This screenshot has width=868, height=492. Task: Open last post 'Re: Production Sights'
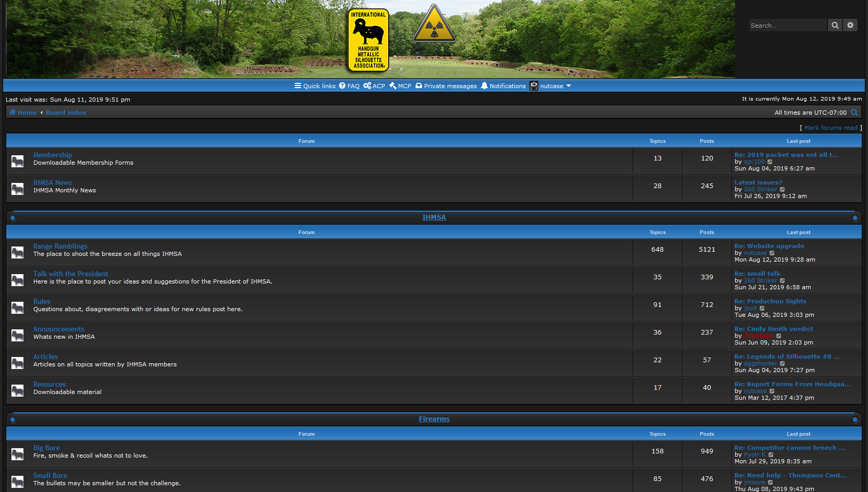tap(771, 301)
